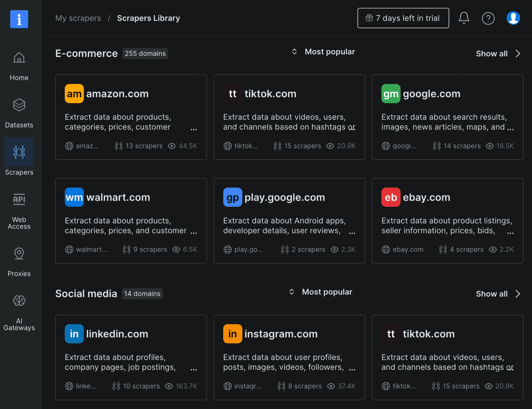Click the 255 domains badge
532x409 pixels.
pos(145,54)
